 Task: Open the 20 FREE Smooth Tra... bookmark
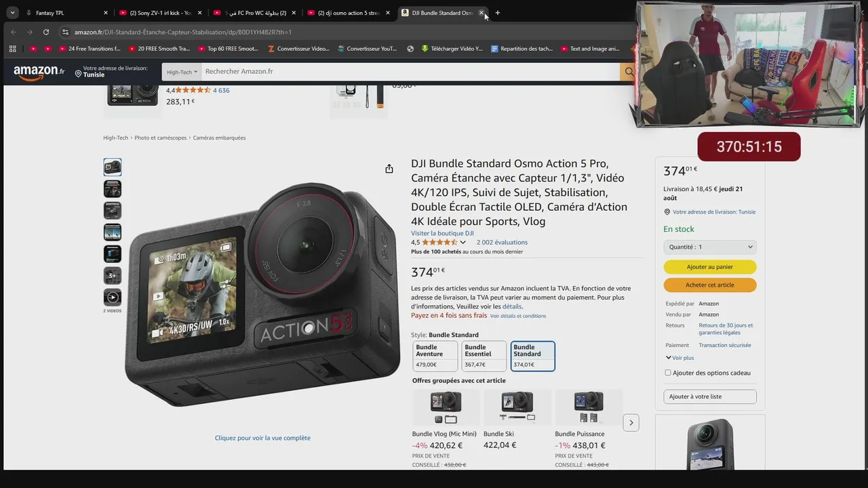point(159,49)
